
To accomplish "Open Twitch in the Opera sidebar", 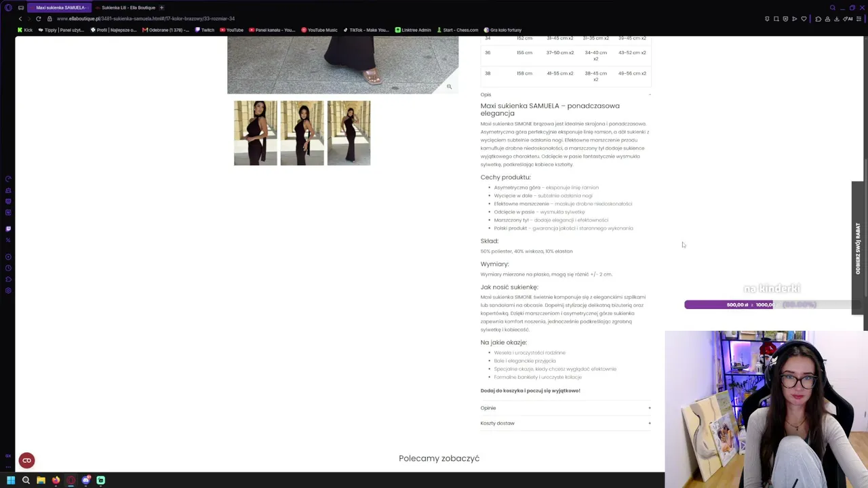I will click(8, 228).
